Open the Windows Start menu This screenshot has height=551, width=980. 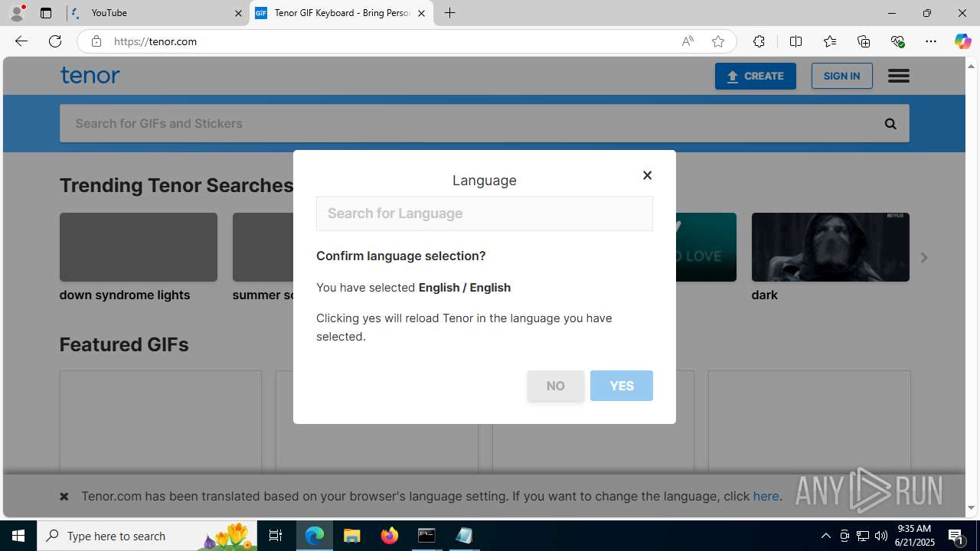[x=18, y=536]
